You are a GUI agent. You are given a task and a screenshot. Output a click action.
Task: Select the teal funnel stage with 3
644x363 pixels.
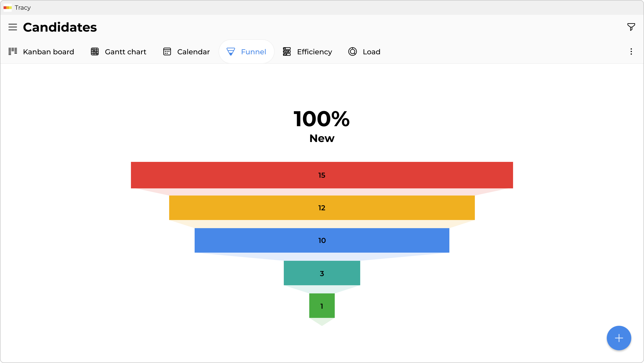(x=322, y=273)
